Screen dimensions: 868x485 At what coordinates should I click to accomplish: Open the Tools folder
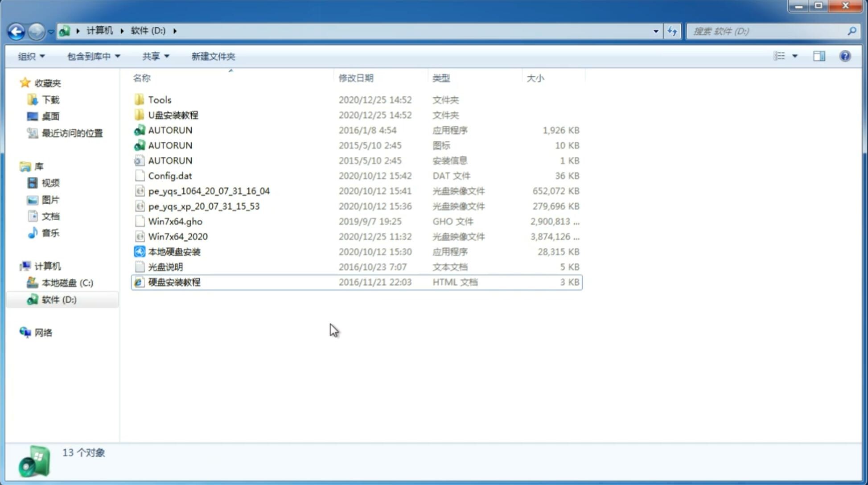pos(160,99)
